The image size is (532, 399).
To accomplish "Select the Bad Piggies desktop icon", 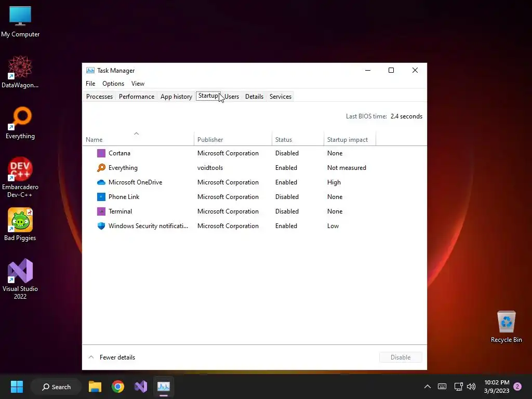I will pos(20,224).
